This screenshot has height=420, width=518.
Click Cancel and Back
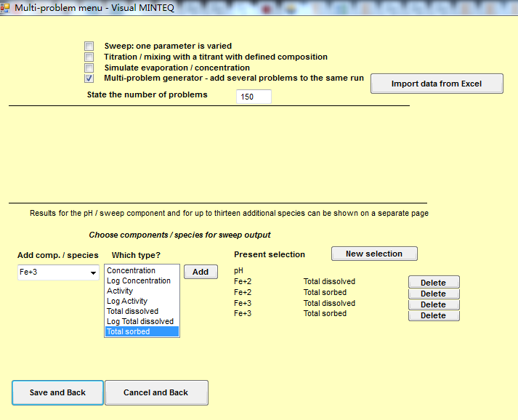point(156,392)
